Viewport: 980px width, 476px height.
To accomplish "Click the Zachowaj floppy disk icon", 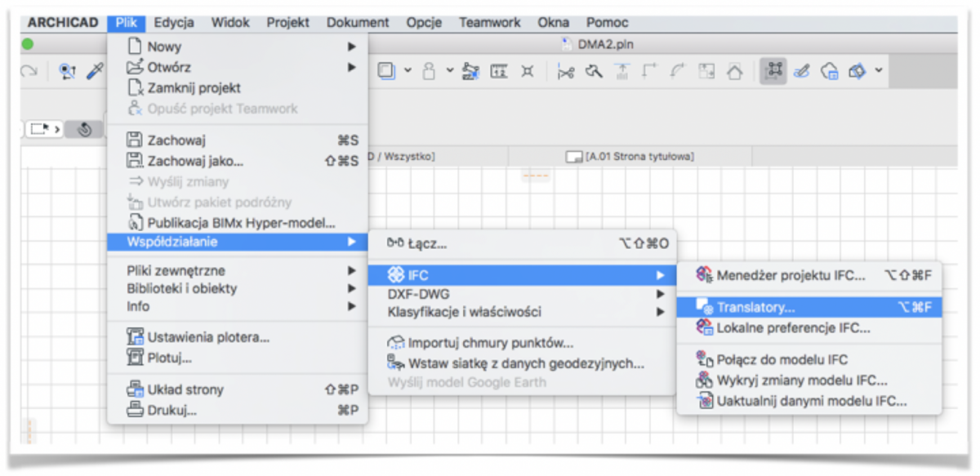I will 136,140.
